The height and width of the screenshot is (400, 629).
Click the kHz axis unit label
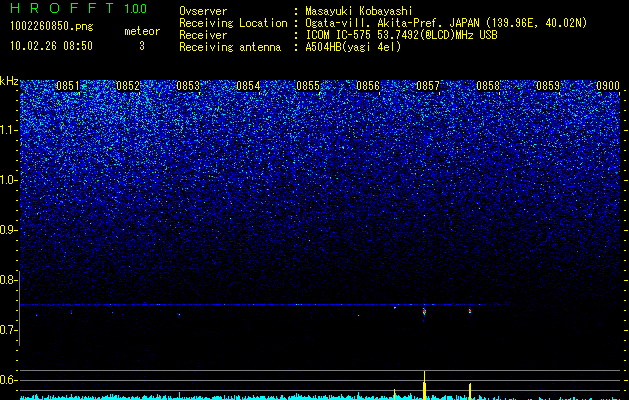tap(9, 81)
